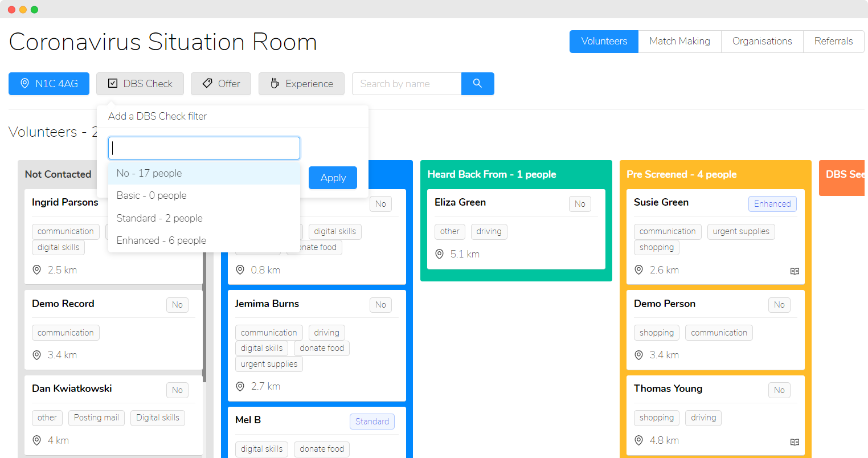Viewport: 868px width, 458px height.
Task: Open Eliza Green volunteer card
Action: [516, 229]
